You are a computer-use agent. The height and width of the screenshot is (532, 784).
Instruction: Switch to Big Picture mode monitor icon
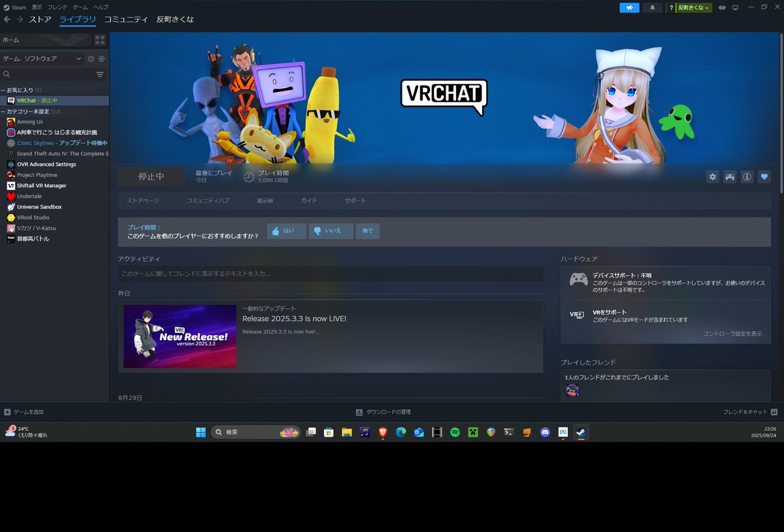[x=735, y=8]
